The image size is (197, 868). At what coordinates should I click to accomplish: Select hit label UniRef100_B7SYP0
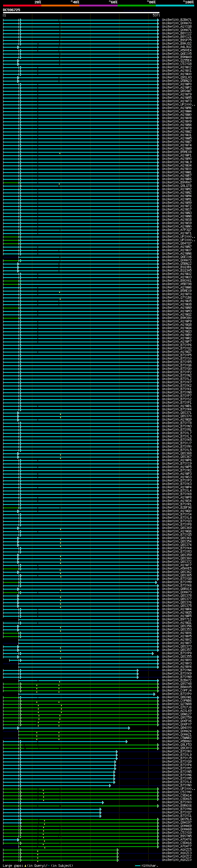177,694
